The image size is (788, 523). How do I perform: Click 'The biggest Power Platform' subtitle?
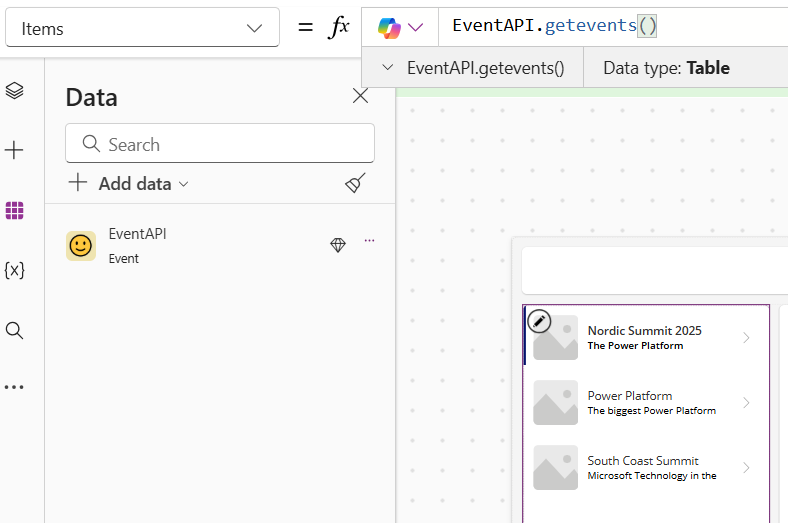(651, 411)
